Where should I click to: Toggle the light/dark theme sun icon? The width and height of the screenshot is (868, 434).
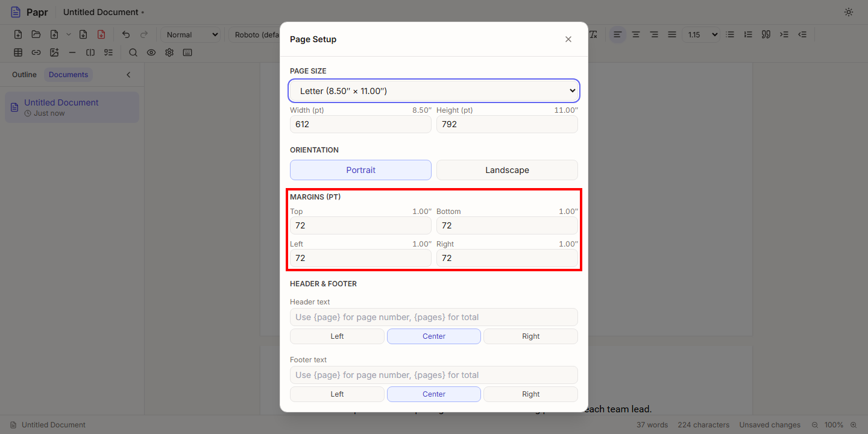coord(849,12)
